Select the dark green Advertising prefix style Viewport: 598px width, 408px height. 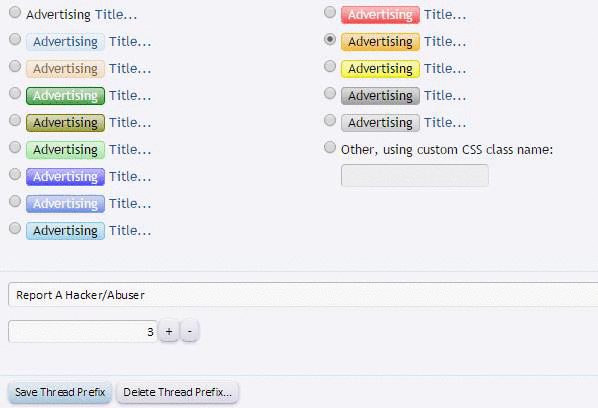pyautogui.click(x=15, y=93)
